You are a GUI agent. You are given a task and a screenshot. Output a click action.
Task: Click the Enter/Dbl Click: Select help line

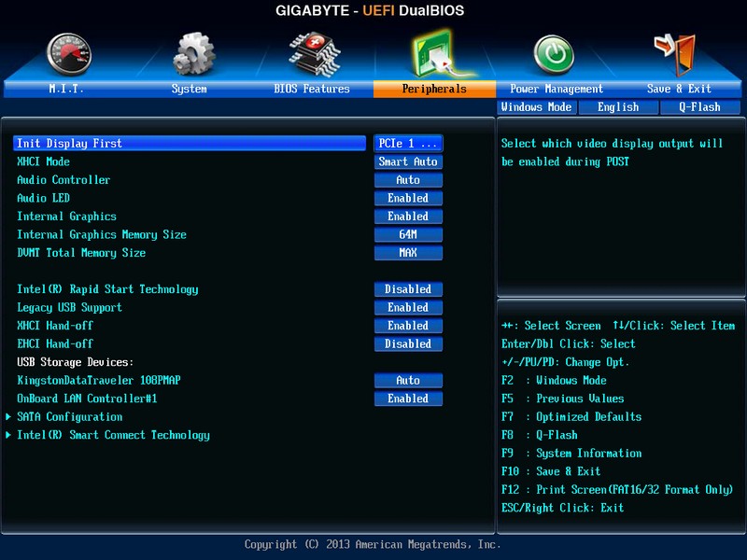click(569, 343)
